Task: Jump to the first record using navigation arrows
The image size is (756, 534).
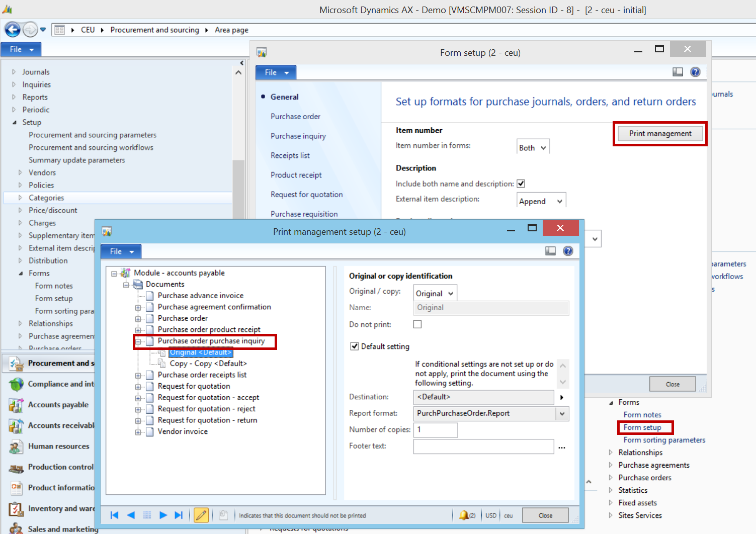Action: tap(114, 515)
